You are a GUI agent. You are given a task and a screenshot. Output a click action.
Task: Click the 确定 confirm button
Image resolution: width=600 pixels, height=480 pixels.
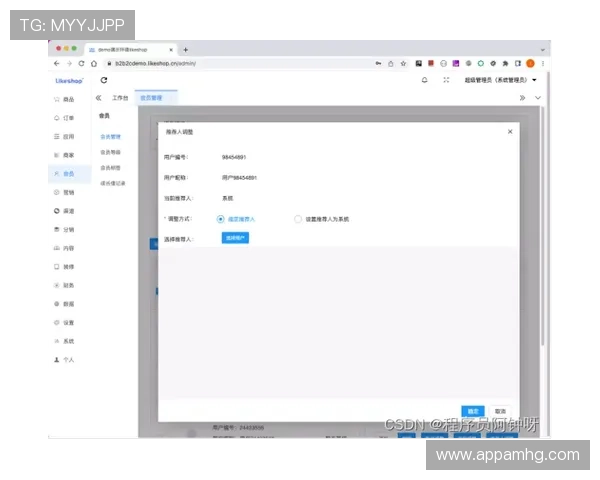(x=474, y=411)
